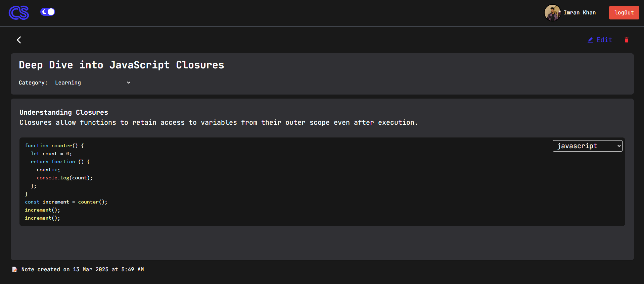The width and height of the screenshot is (644, 284).
Task: Click the note document icon at bottom
Action: [x=15, y=269]
